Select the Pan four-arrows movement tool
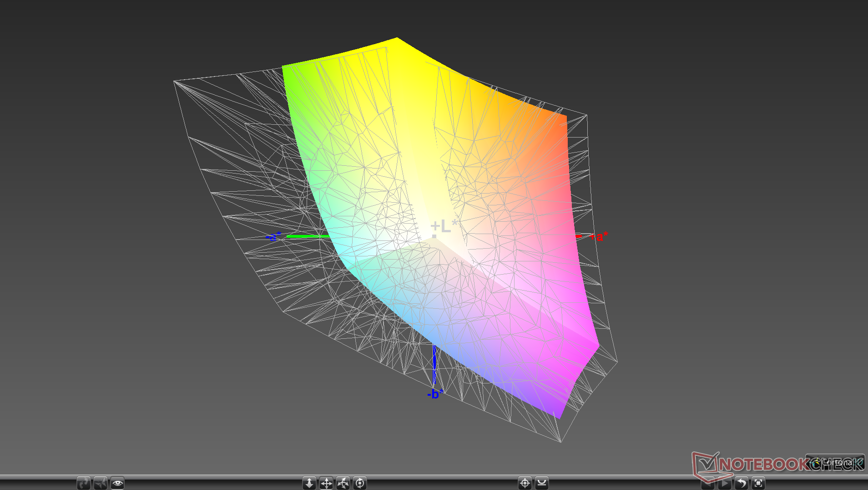Image resolution: width=868 pixels, height=490 pixels. coord(326,483)
